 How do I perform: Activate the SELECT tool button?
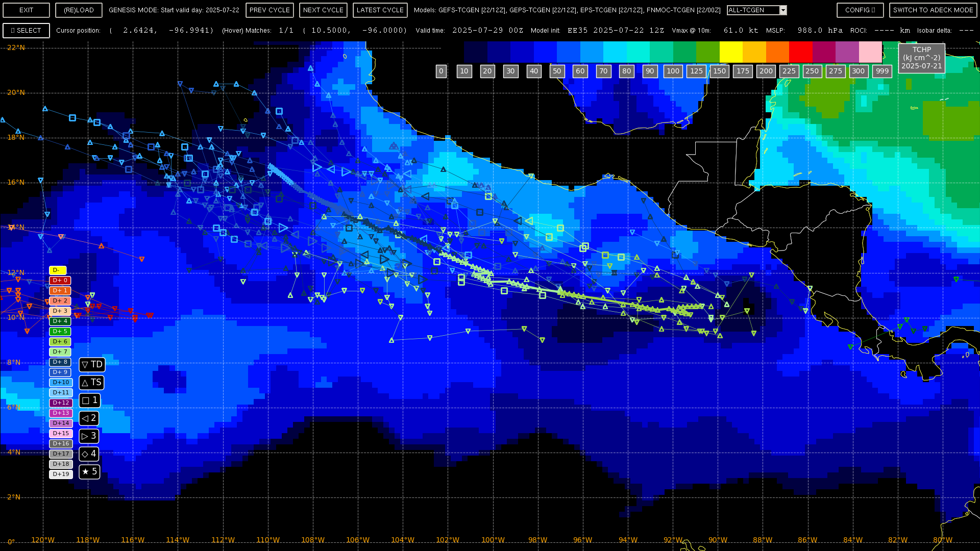click(26, 31)
